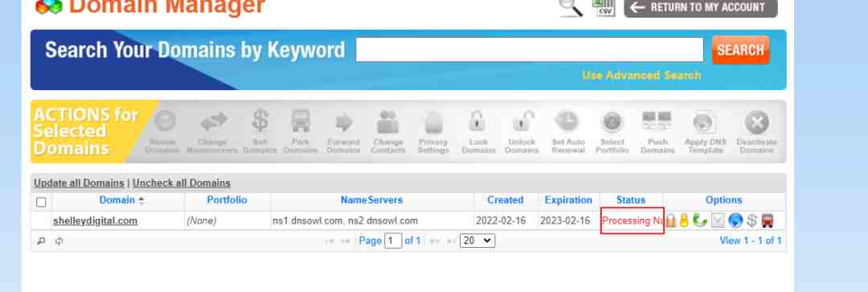Open the rows-per-page dropdown showing 20
868x292 pixels.
click(477, 241)
